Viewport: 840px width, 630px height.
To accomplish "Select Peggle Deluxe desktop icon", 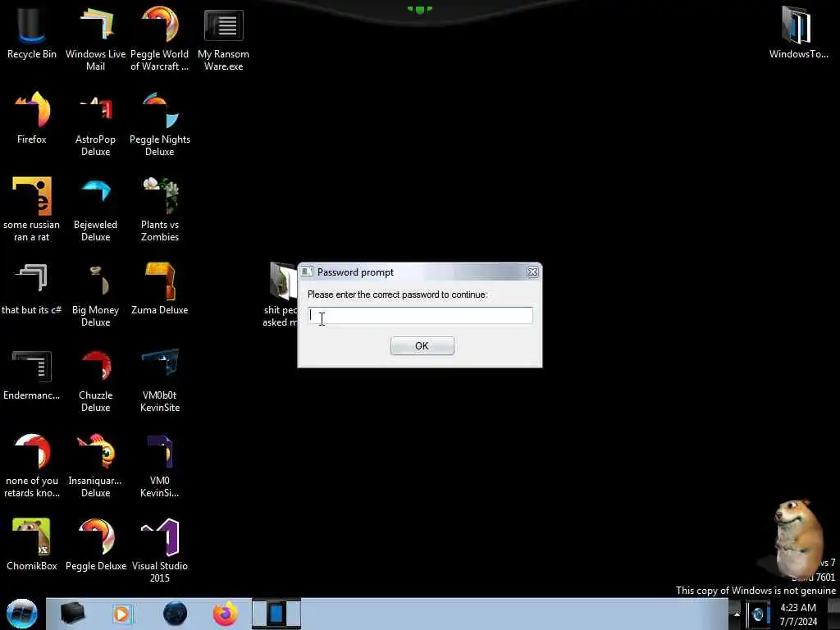I will coord(95,546).
